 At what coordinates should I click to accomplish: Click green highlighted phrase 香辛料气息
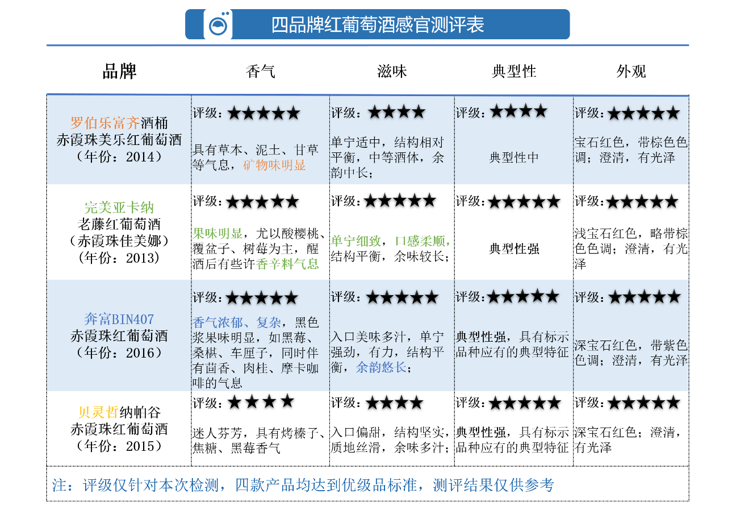[x=287, y=264]
